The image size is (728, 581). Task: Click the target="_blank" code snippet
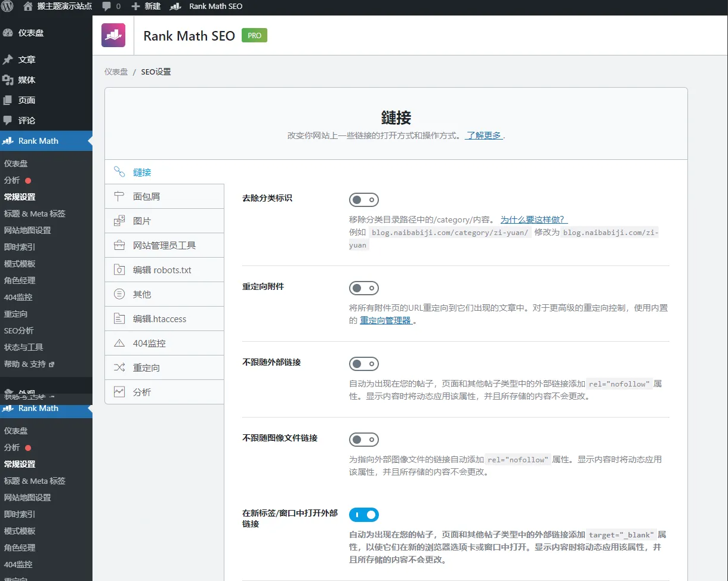621,534
